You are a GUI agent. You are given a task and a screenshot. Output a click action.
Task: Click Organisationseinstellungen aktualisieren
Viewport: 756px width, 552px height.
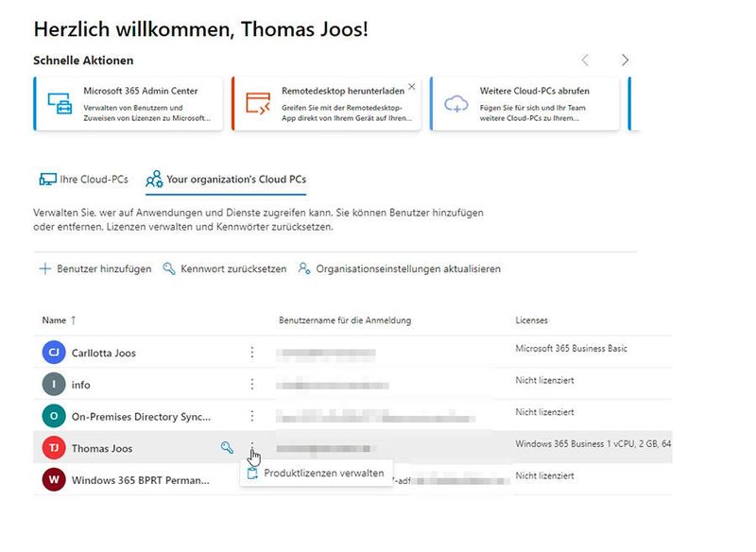coord(400,269)
